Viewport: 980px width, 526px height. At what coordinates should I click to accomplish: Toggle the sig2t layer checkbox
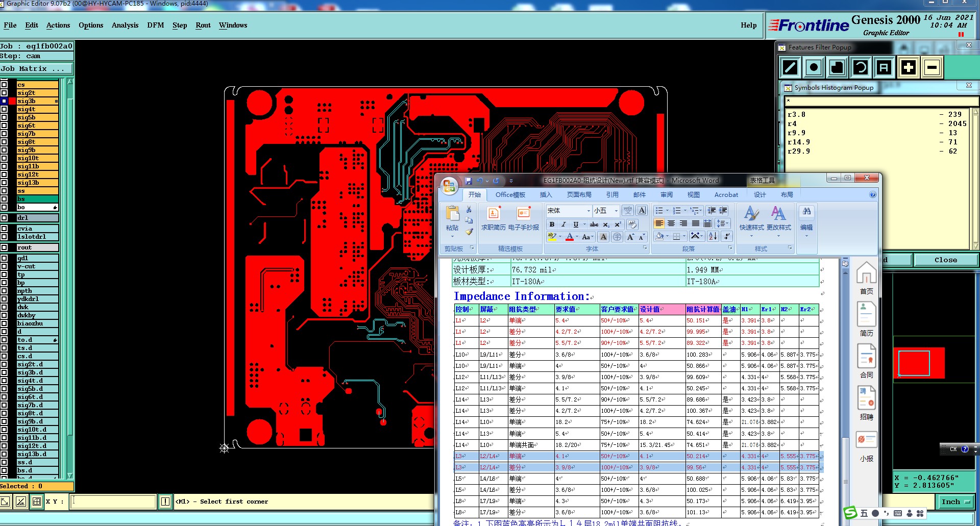(4, 93)
